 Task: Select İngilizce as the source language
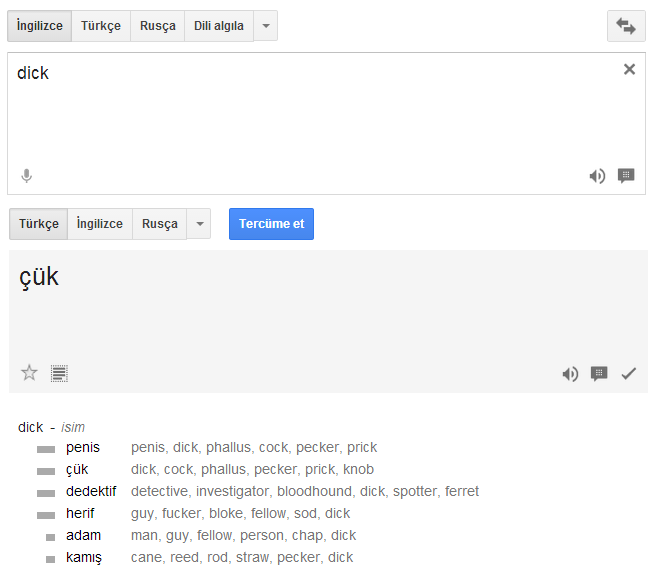(x=39, y=26)
